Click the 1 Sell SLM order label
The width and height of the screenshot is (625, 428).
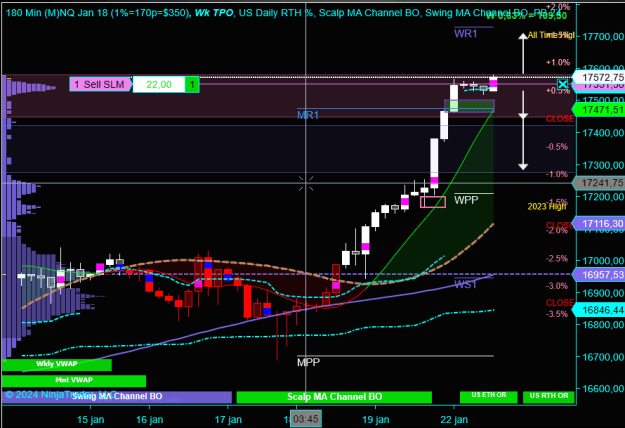point(100,84)
